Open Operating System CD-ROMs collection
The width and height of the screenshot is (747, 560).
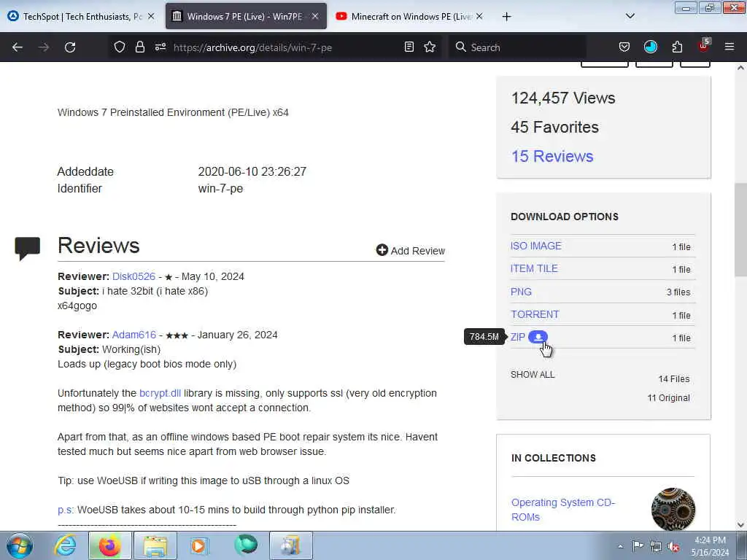563,510
